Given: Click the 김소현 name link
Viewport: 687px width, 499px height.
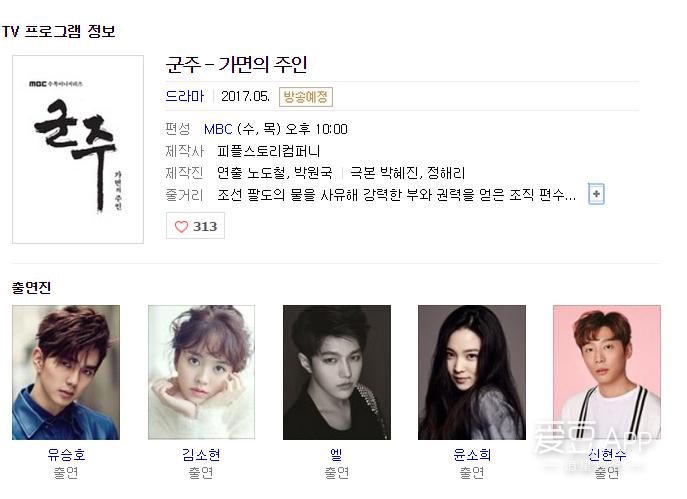Looking at the screenshot, I should tap(201, 454).
